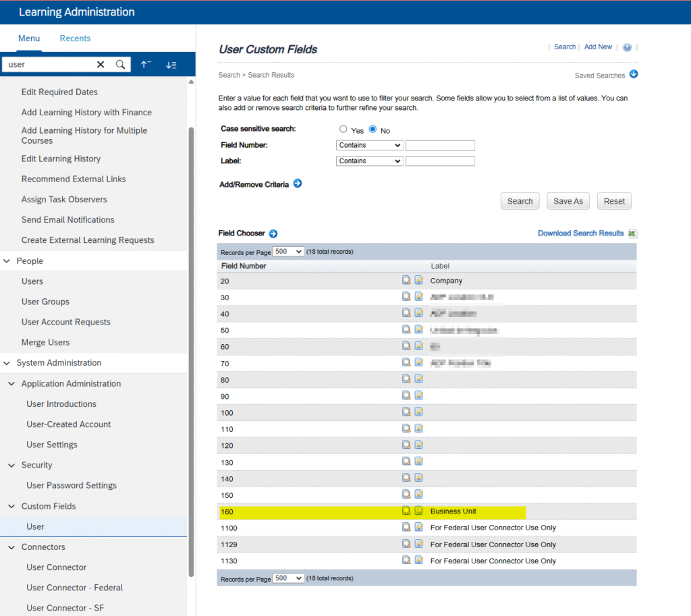Edit field 20 Company with pencil icon
The height and width of the screenshot is (616, 691).
point(418,280)
